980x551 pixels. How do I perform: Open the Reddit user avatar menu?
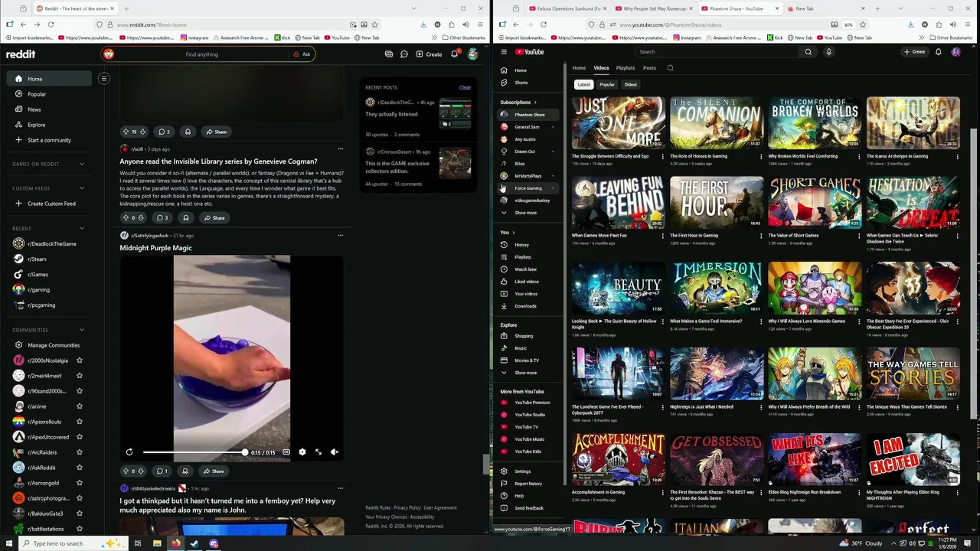(x=473, y=54)
